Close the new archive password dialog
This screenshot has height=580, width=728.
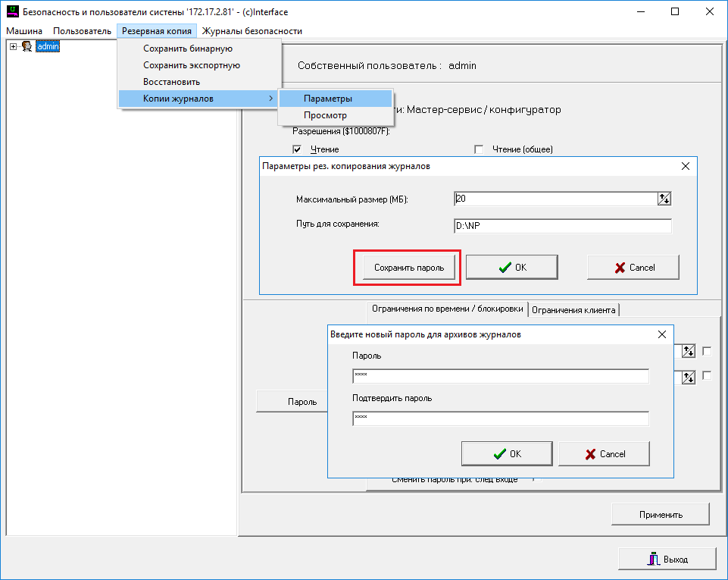[x=662, y=334]
